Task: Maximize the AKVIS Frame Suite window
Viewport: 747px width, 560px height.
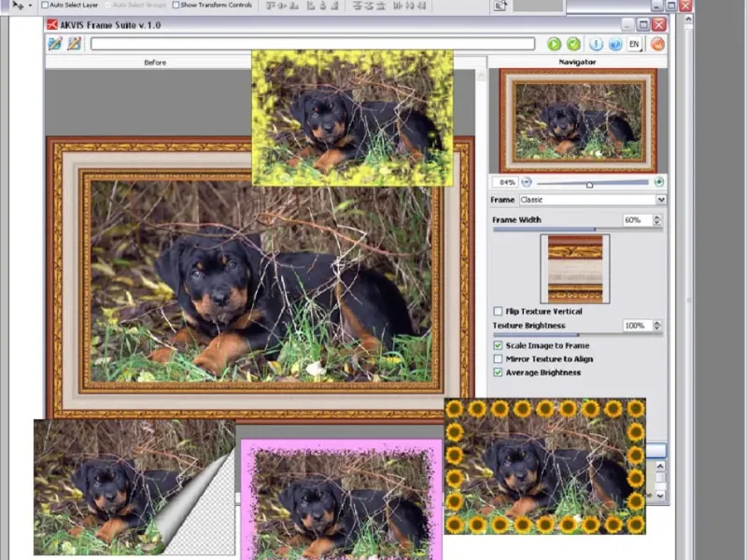Action: pyautogui.click(x=643, y=24)
